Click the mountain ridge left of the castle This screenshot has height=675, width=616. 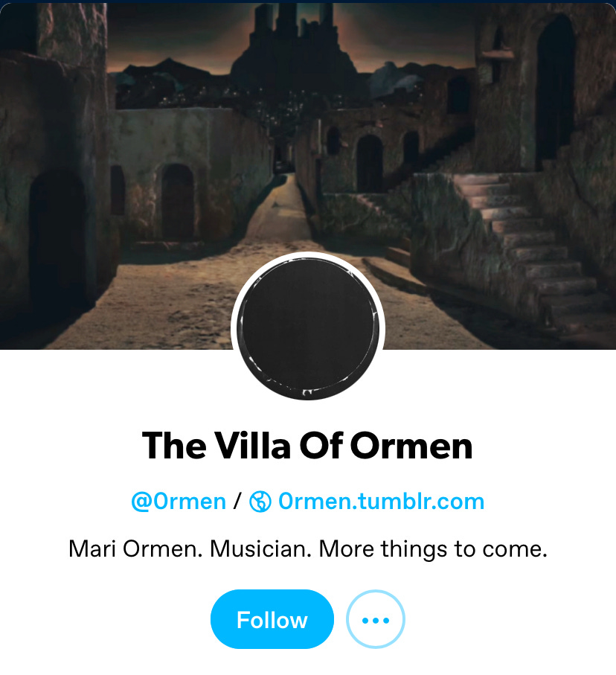pos(172,69)
